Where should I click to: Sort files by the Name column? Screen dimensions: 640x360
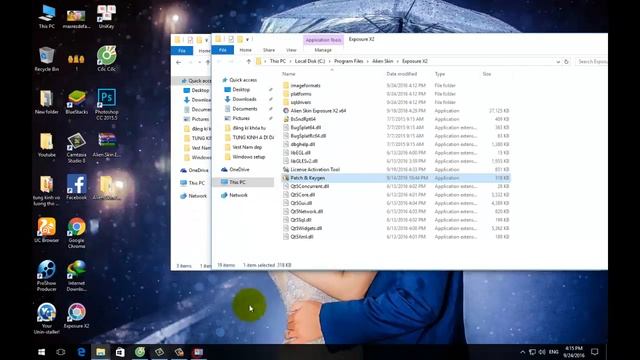click(289, 74)
